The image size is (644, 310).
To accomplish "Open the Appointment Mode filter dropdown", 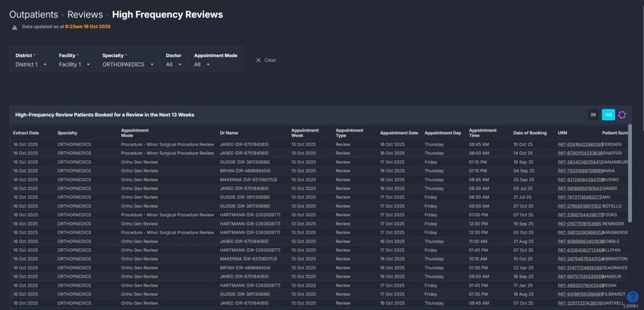I will 202,64.
